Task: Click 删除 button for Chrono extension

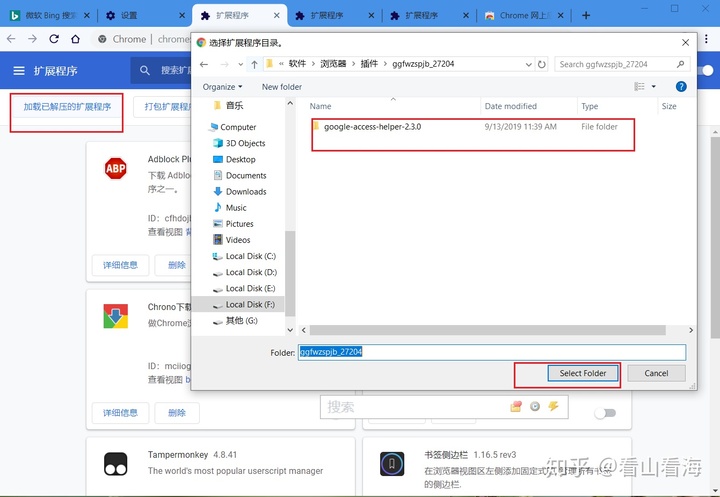Action: point(177,412)
